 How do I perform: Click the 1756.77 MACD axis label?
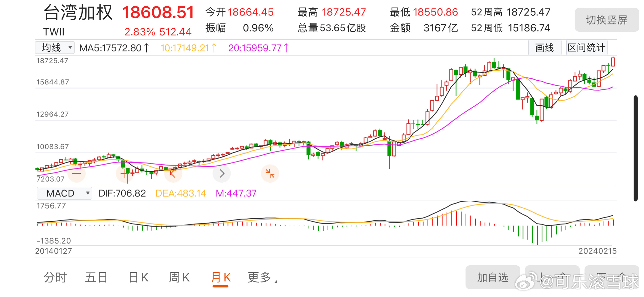click(x=51, y=206)
